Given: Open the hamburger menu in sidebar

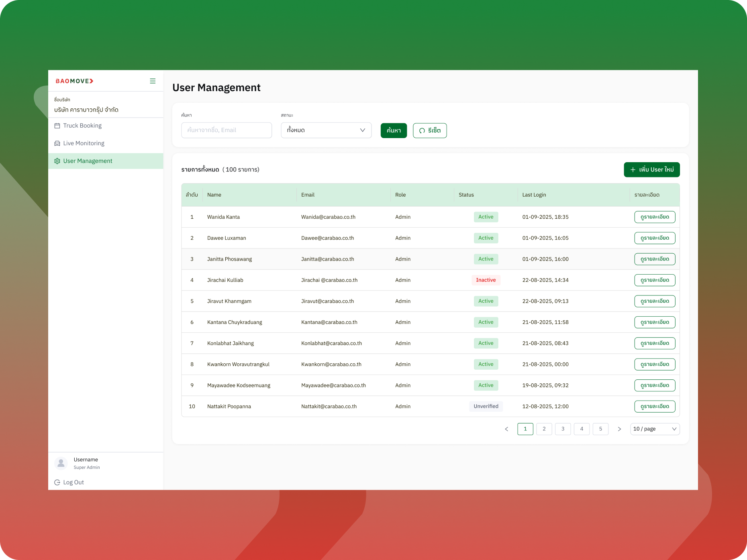Looking at the screenshot, I should [153, 81].
